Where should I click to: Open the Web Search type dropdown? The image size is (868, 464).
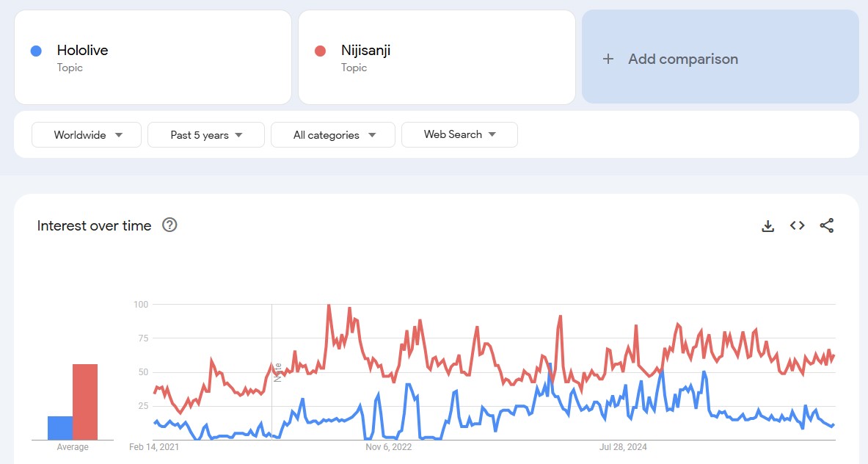click(459, 134)
